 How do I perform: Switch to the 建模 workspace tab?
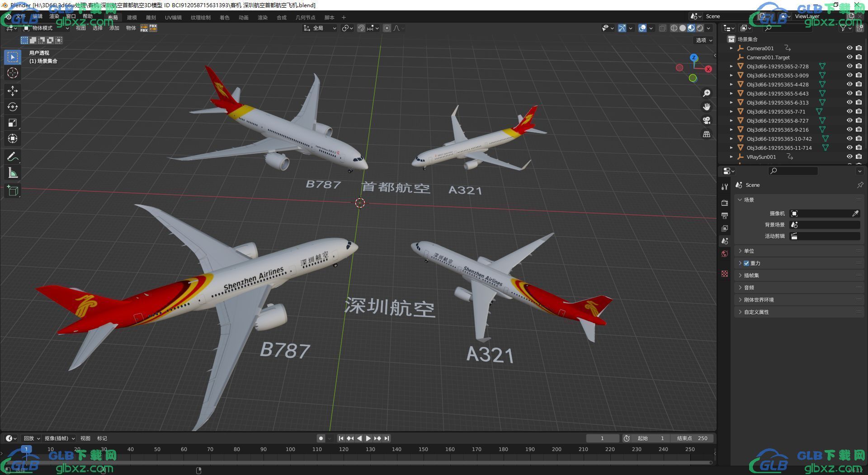132,18
